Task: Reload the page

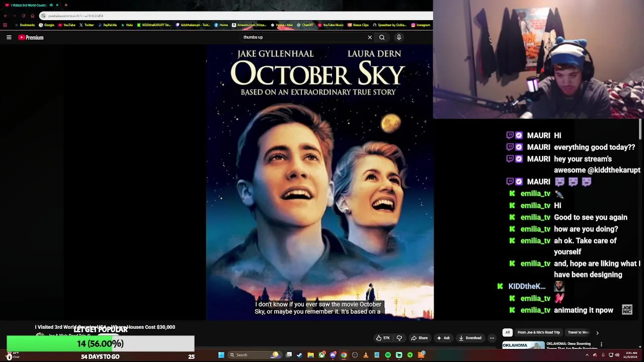Action: [24, 16]
